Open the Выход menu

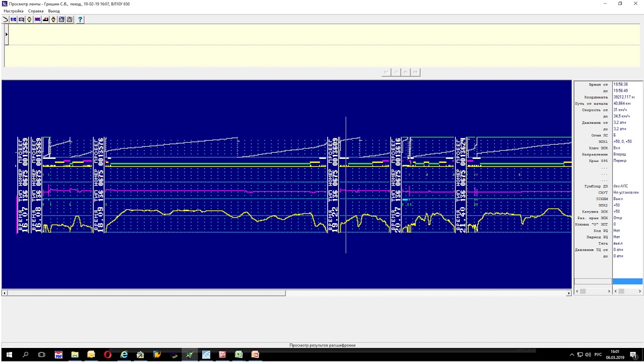[54, 11]
